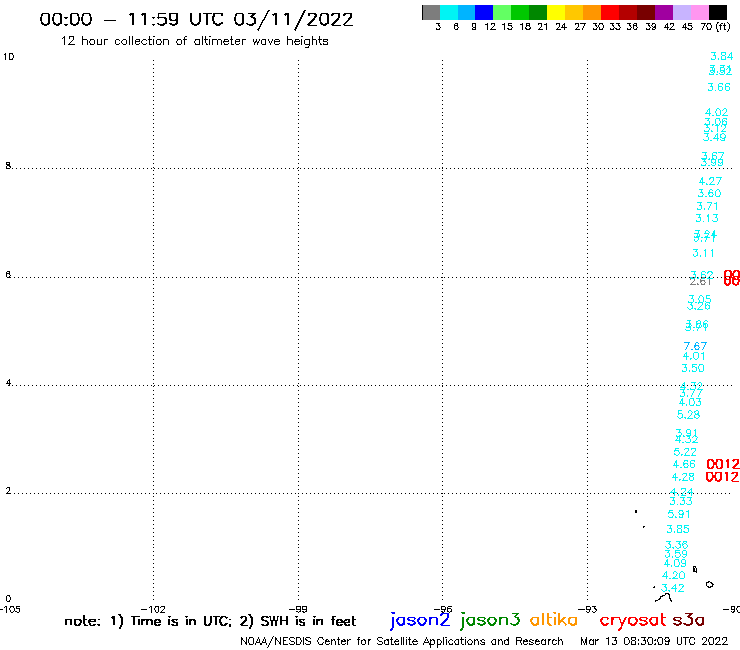
Task: Click the red 'cryosat' label
Action: pyautogui.click(x=633, y=620)
